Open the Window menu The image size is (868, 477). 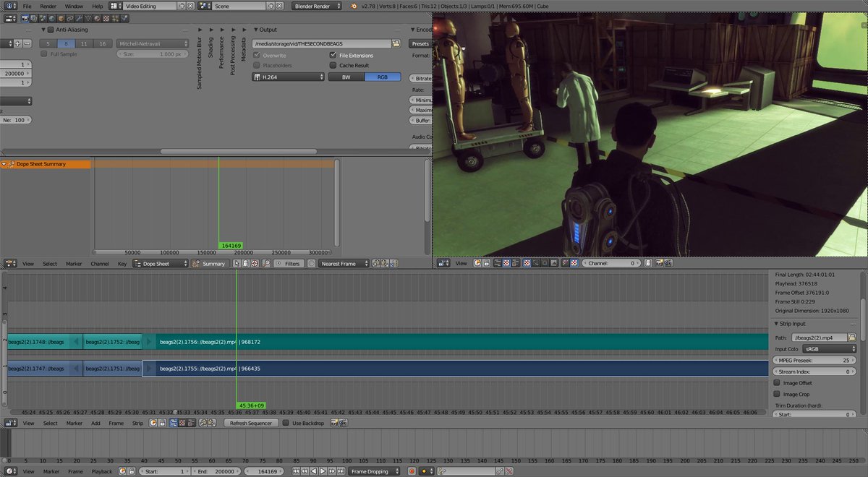coord(74,6)
